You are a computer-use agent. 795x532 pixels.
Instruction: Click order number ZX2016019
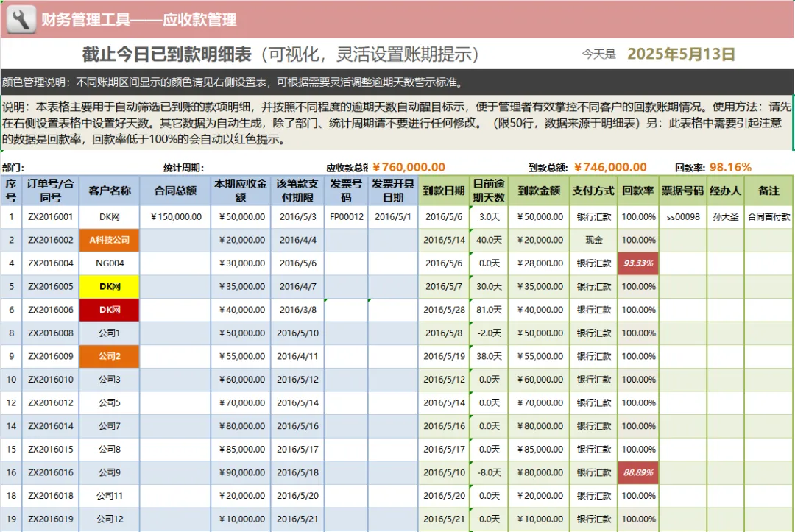[50, 519]
